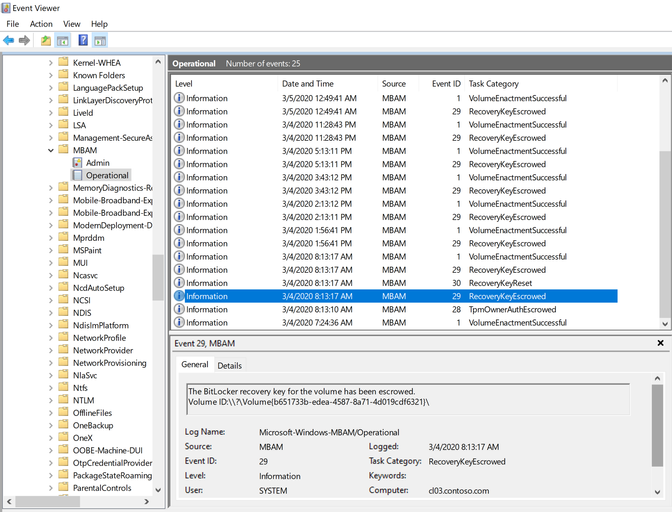Click the event list vertical scrollbar thumb
The height and width of the screenshot is (512, 672).
point(665,234)
